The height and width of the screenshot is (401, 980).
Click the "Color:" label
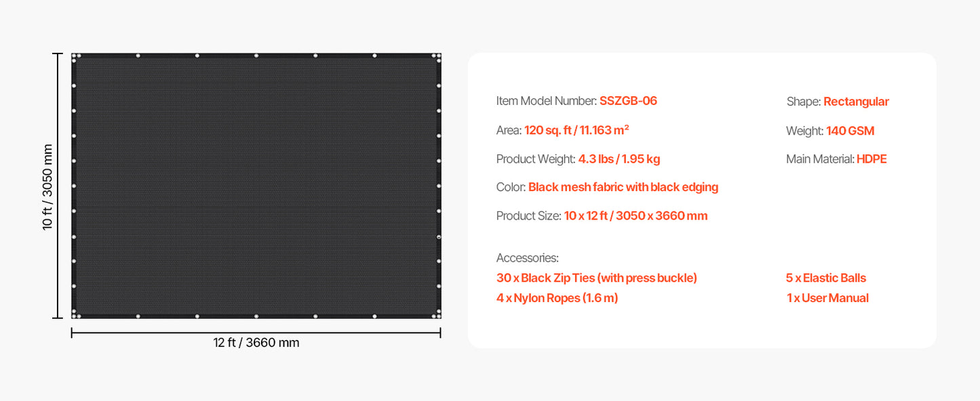point(511,187)
